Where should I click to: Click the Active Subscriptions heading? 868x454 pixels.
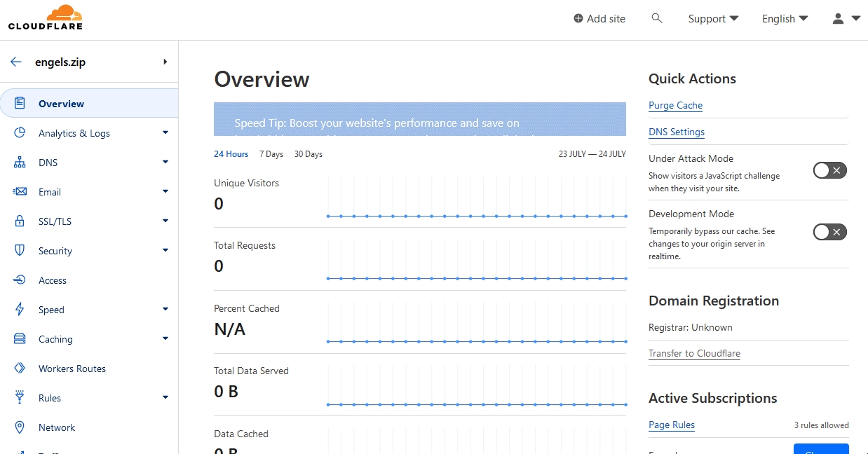(713, 398)
